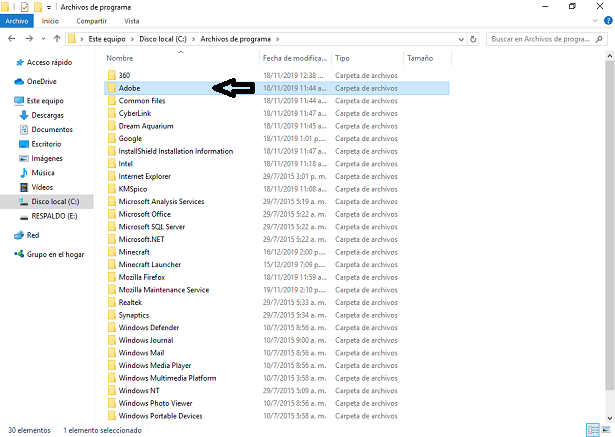Expand the chevron after Este equipo breadcrumb
The height and width of the screenshot is (437, 615).
[132, 39]
